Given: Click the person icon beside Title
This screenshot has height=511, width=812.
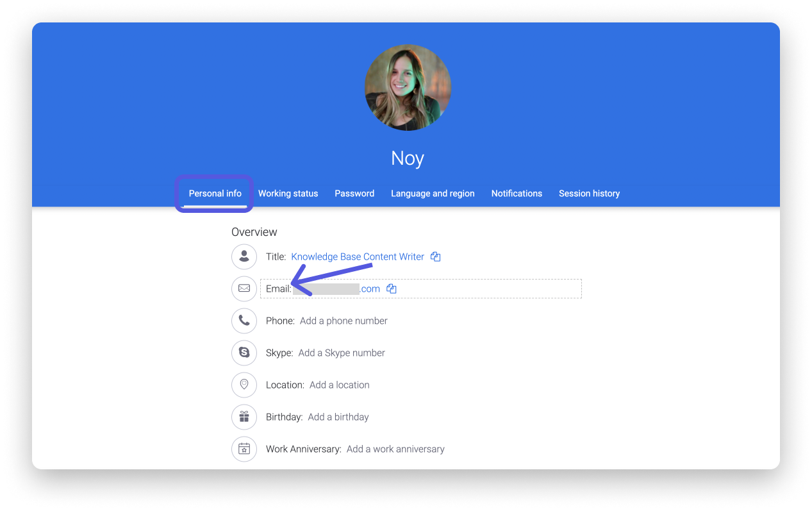Looking at the screenshot, I should pos(244,256).
